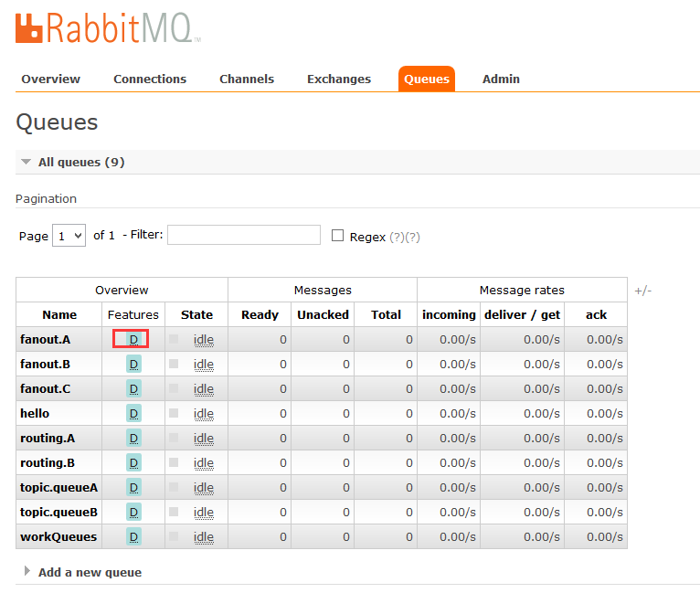Enable the Regex checkbox
700x593 pixels.
click(337, 235)
